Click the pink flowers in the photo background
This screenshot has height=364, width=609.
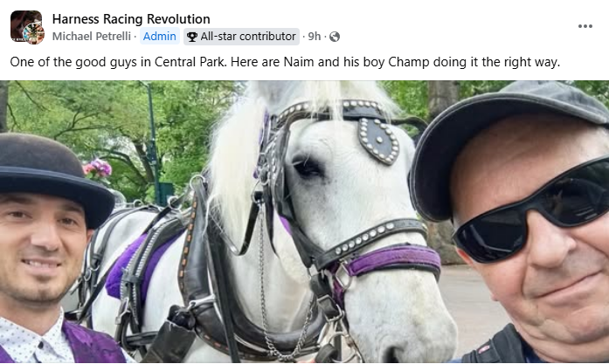[x=97, y=168]
